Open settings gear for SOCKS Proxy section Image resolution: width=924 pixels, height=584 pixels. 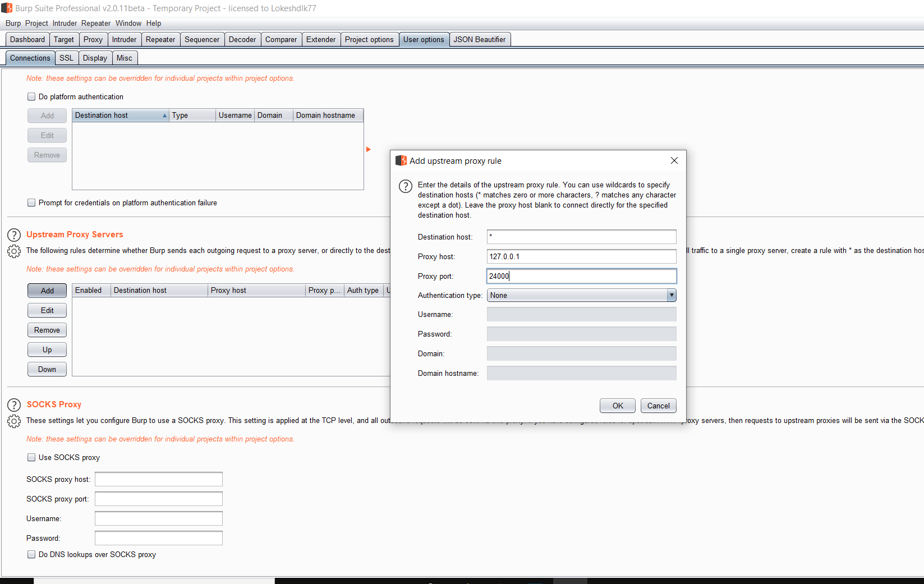pyautogui.click(x=14, y=421)
